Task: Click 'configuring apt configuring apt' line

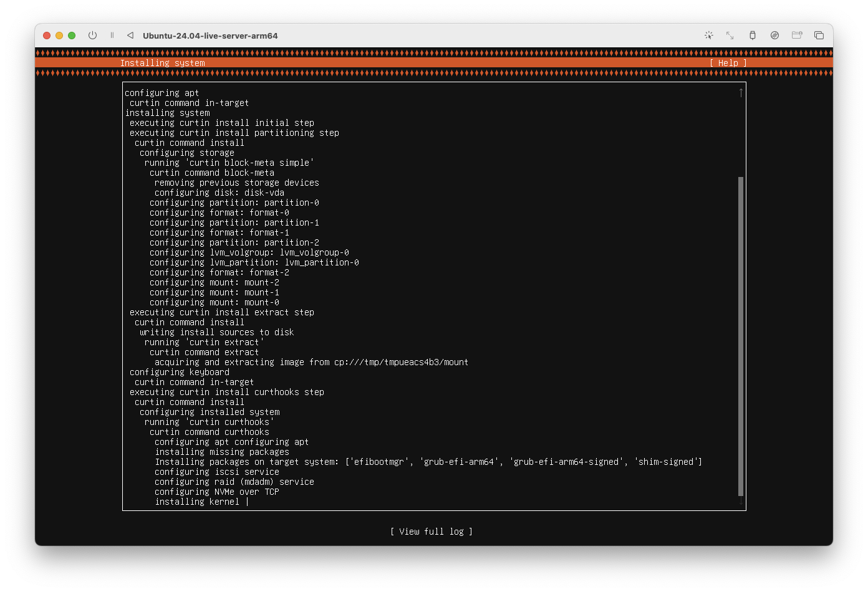Action: [232, 442]
